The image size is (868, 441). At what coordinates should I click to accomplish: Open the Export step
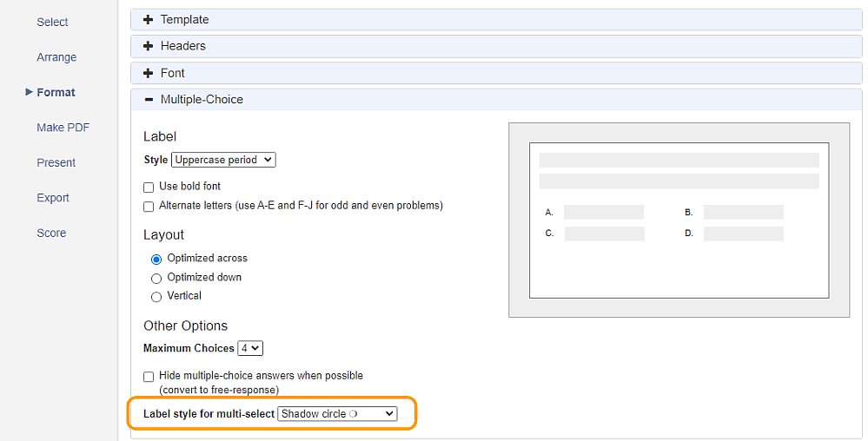coord(53,198)
